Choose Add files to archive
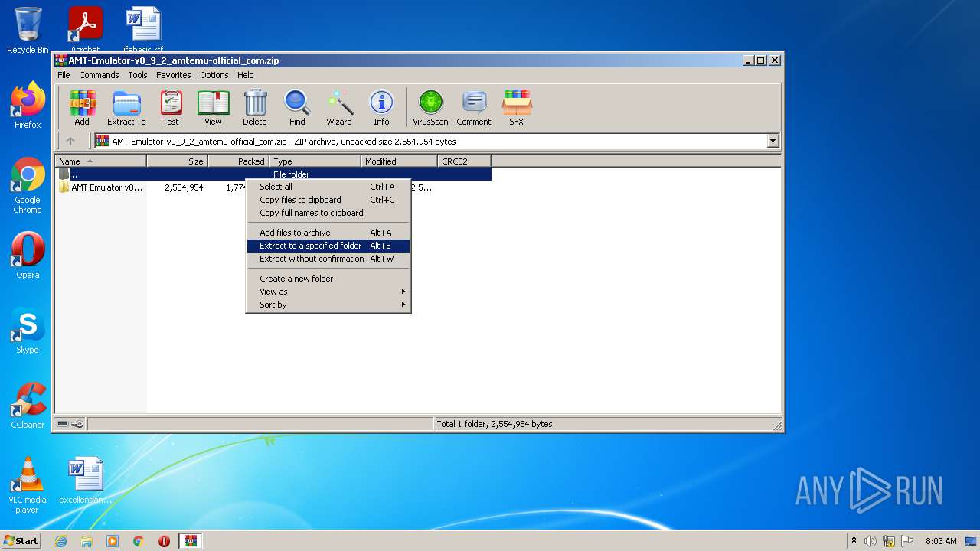 (x=328, y=233)
